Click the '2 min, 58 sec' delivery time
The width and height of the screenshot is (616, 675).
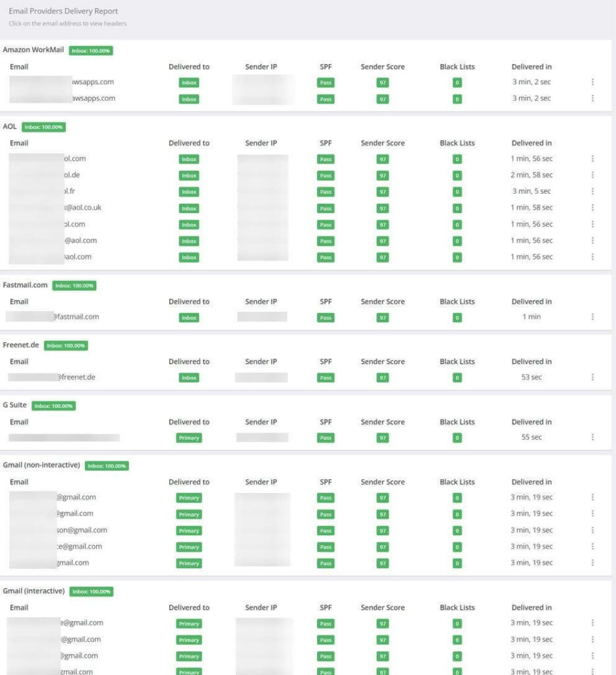point(532,175)
